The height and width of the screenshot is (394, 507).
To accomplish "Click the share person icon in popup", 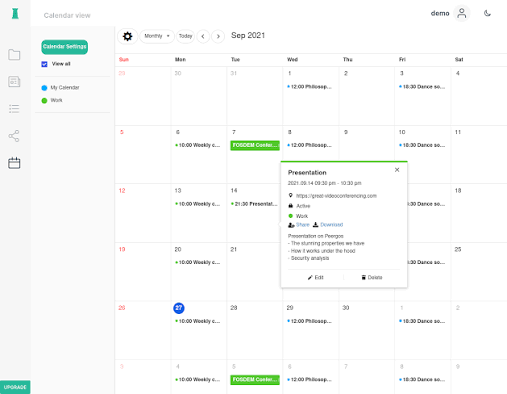I will 291,225.
